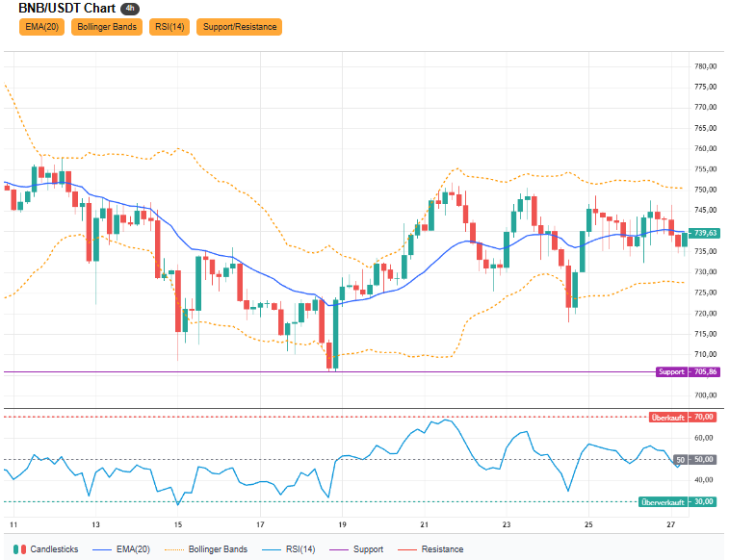The width and height of the screenshot is (729, 560).
Task: Toggle Bollinger Bands legend entry
Action: click(206, 549)
